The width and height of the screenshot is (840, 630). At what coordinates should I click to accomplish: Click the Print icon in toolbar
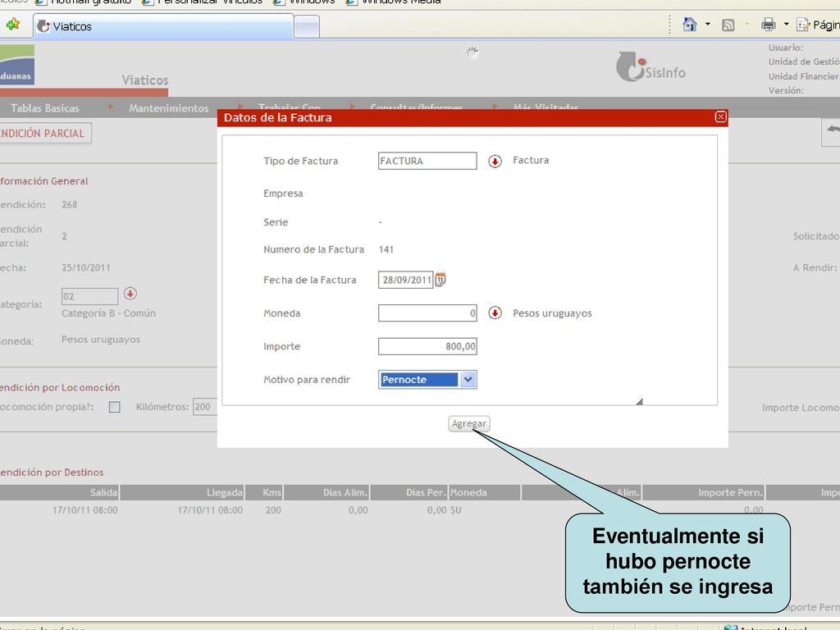768,24
